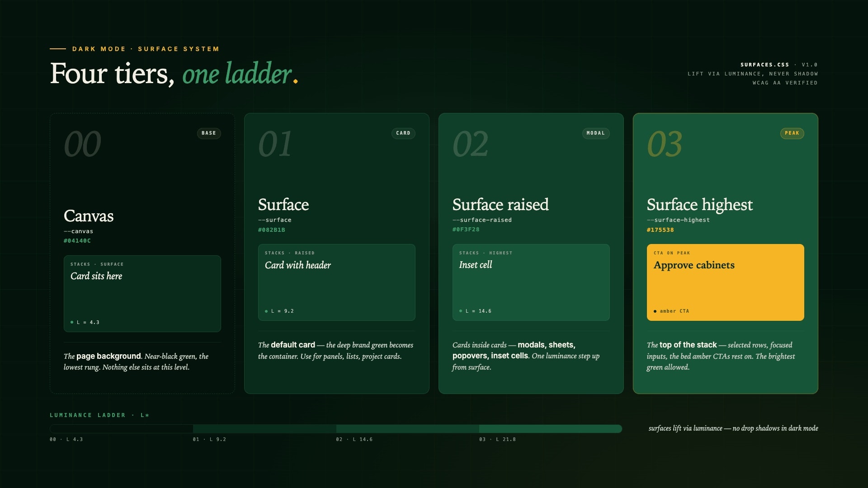Click the large 02 tier number
Viewport: 868px width, 488px height.
click(x=471, y=144)
